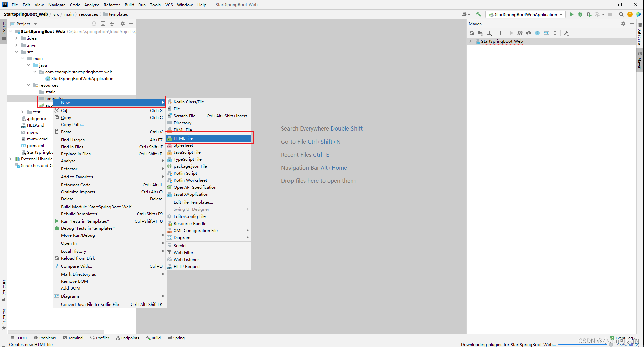
Task: Toggle Maven Offline Mode icon
Action: (x=529, y=33)
